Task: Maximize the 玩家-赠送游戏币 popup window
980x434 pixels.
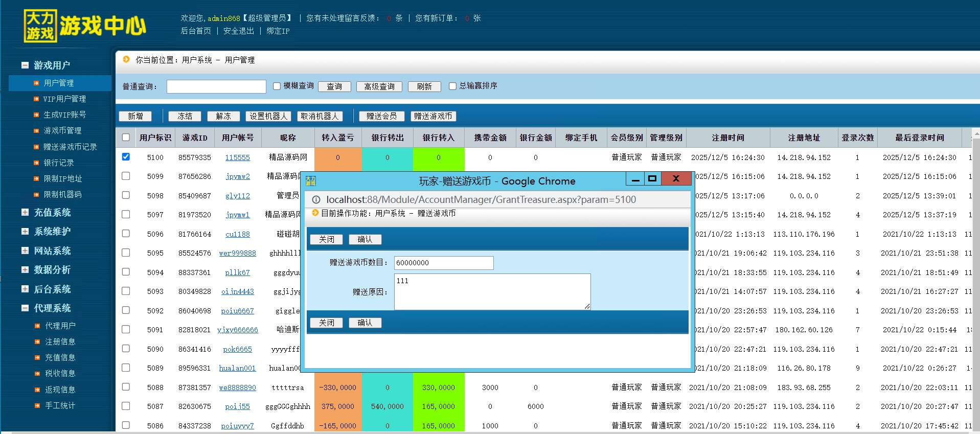Action: point(652,179)
